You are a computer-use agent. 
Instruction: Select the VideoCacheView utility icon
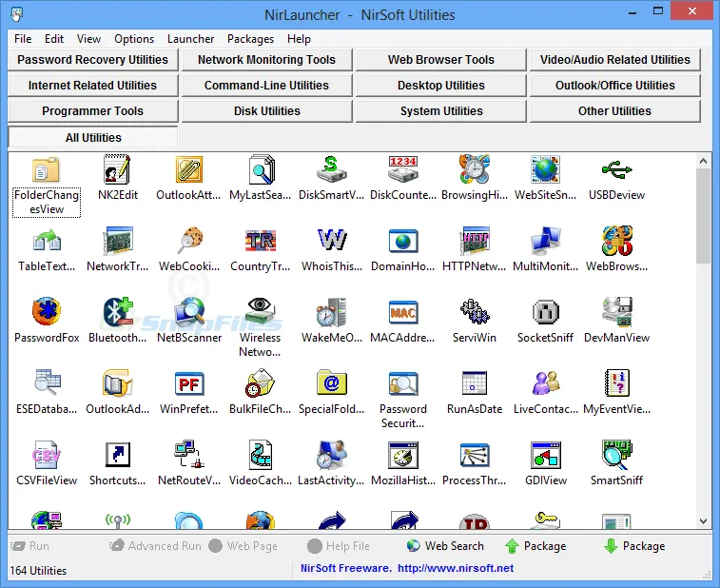pos(260,455)
